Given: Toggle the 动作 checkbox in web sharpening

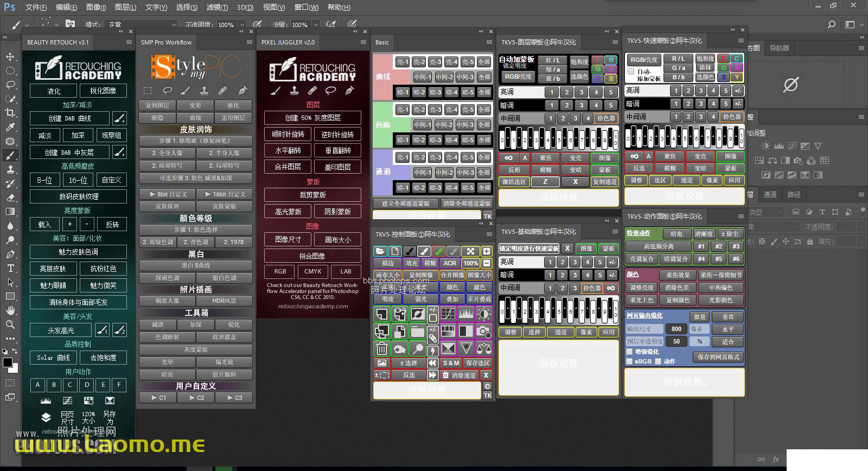Looking at the screenshot, I should pyautogui.click(x=658, y=361).
